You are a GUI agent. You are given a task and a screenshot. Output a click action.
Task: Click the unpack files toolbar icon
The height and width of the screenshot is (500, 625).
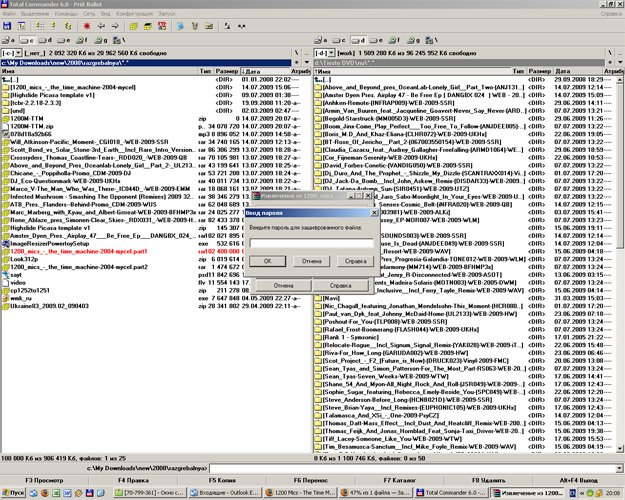(x=148, y=26)
